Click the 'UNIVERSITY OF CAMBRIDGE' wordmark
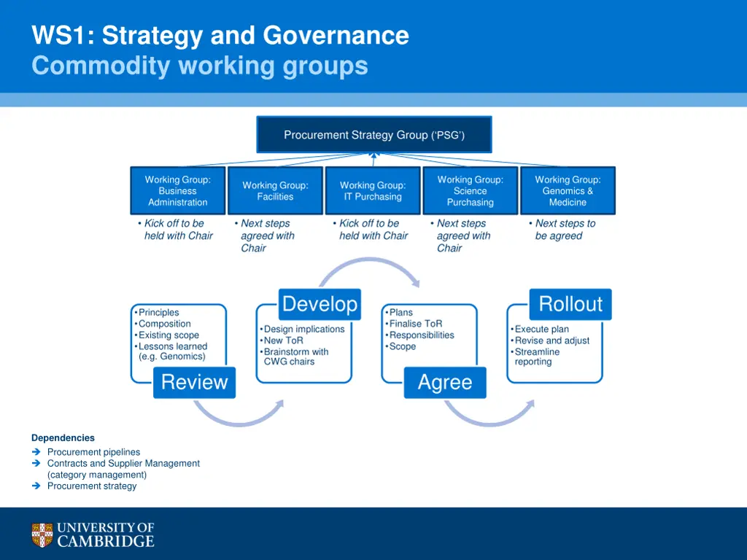The image size is (747, 560). [x=105, y=534]
